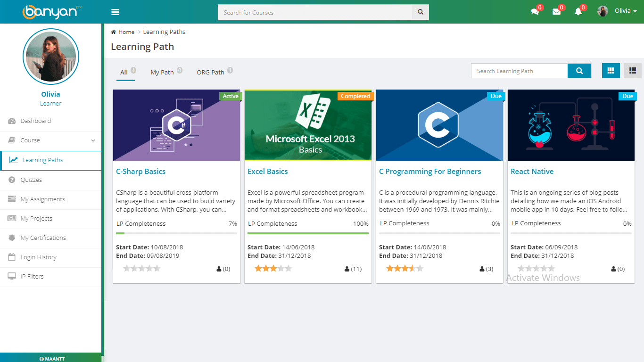Click the React Native enrolled users icon
This screenshot has width=644, height=362.
(613, 269)
